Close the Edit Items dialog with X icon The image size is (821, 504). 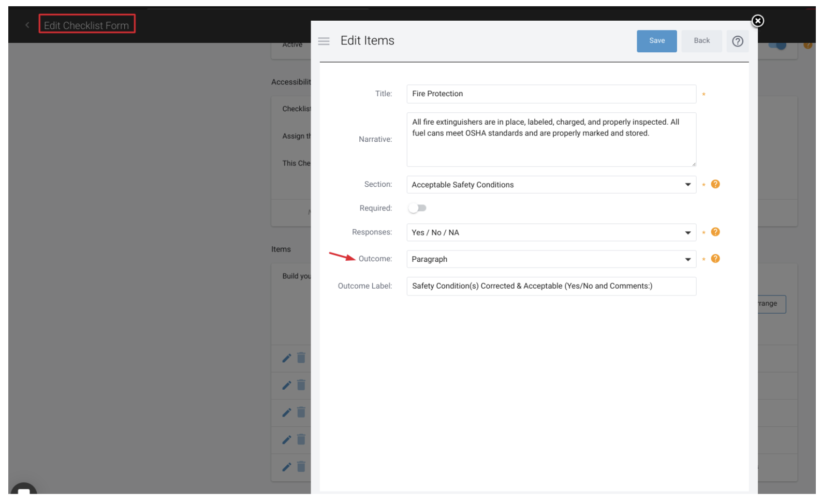tap(757, 21)
